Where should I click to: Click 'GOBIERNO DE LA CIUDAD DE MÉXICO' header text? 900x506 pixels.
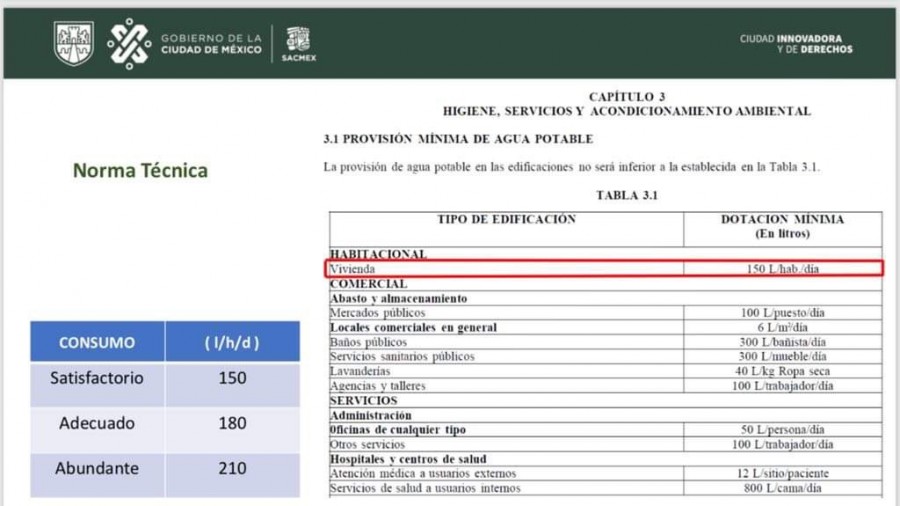pos(211,44)
